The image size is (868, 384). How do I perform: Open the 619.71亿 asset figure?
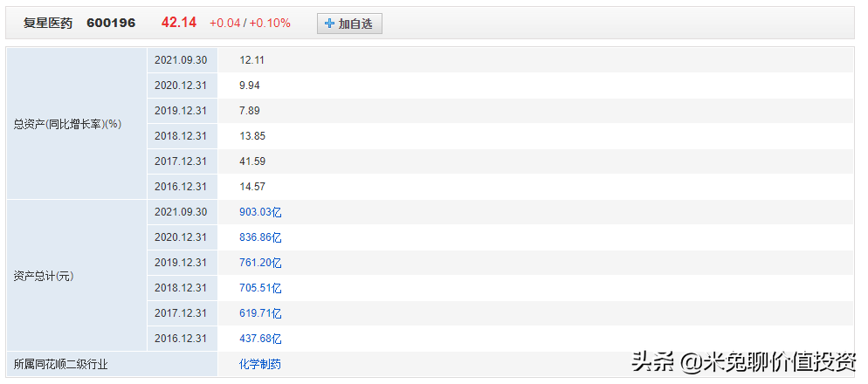pos(260,313)
